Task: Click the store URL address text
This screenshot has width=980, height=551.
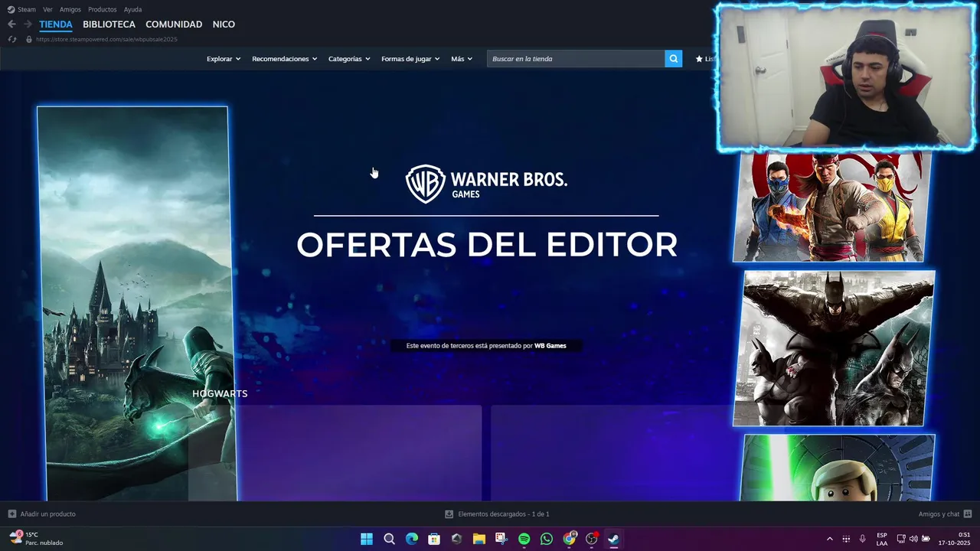Action: click(x=106, y=39)
